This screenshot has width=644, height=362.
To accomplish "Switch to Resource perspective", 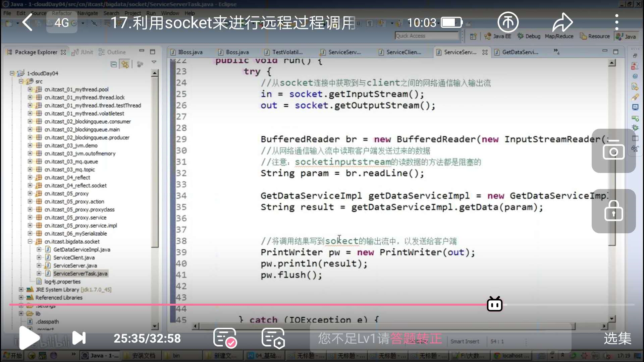I will [595, 36].
